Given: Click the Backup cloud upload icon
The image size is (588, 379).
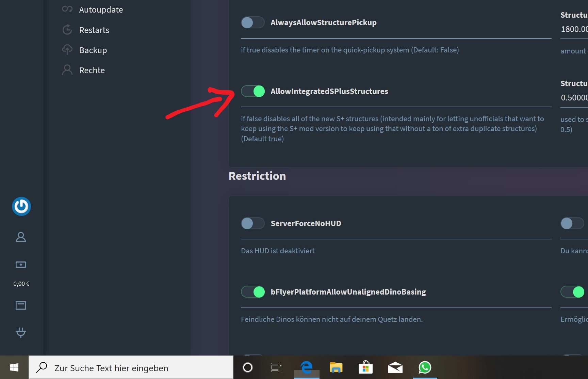Looking at the screenshot, I should [x=67, y=50].
